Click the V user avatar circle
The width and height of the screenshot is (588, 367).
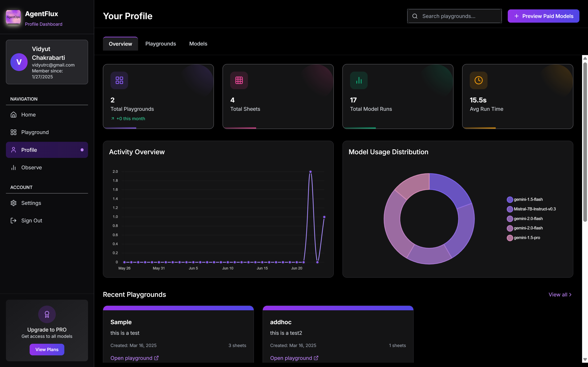coord(19,62)
